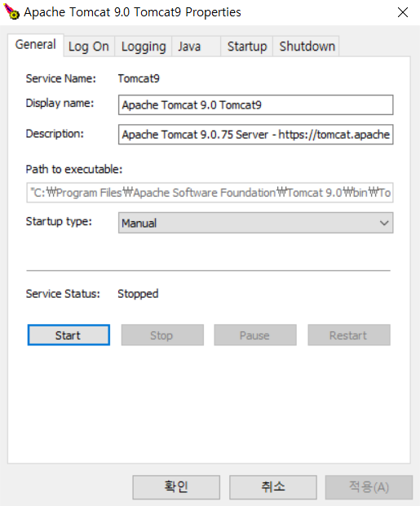Click the Path to executable field
Viewport: 420px width, 506px height.
coord(210,193)
